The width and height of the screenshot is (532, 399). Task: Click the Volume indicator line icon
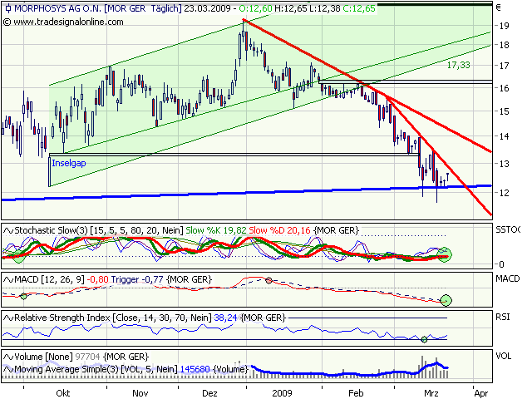tap(6, 356)
